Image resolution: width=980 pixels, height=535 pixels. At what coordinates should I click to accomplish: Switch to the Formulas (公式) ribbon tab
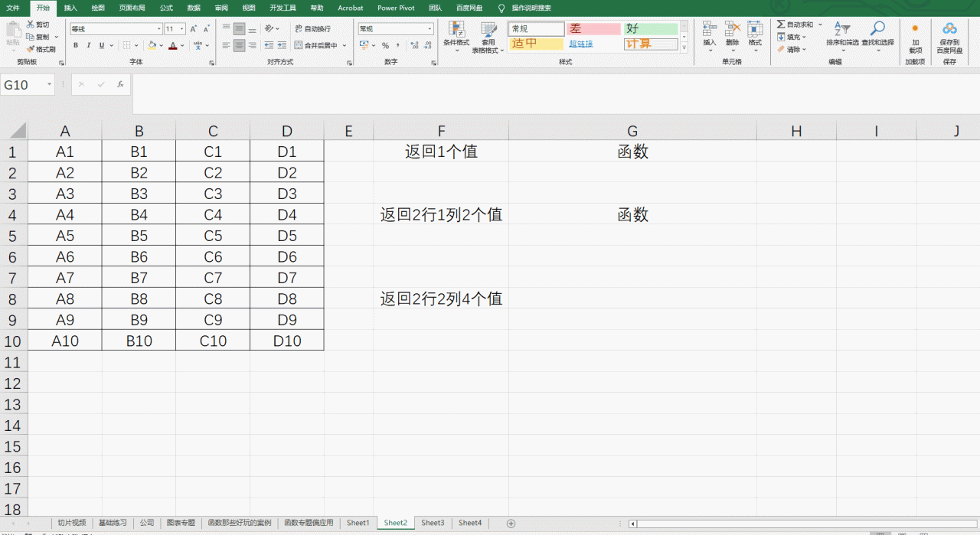166,8
